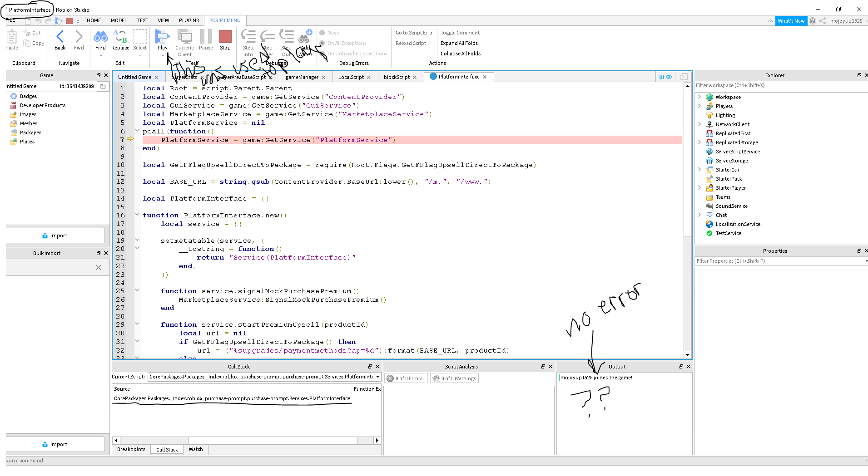Open the help question mark icon
The width and height of the screenshot is (868, 476).
click(x=813, y=21)
